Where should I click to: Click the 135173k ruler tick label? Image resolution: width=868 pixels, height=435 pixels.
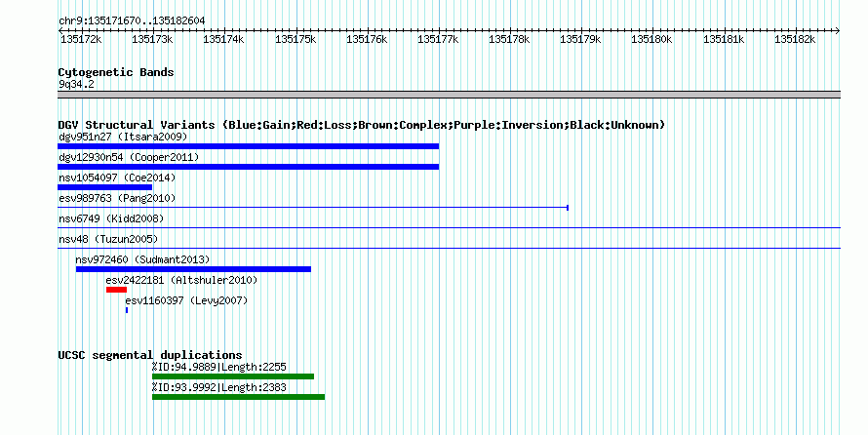[152, 39]
